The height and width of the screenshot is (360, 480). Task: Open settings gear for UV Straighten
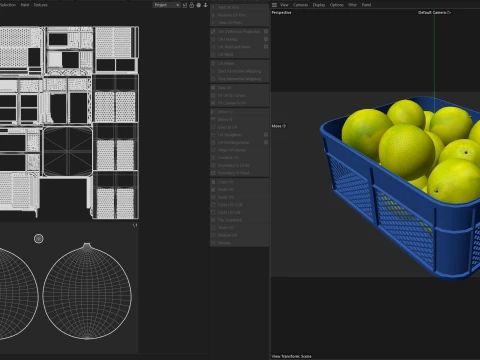click(x=266, y=135)
